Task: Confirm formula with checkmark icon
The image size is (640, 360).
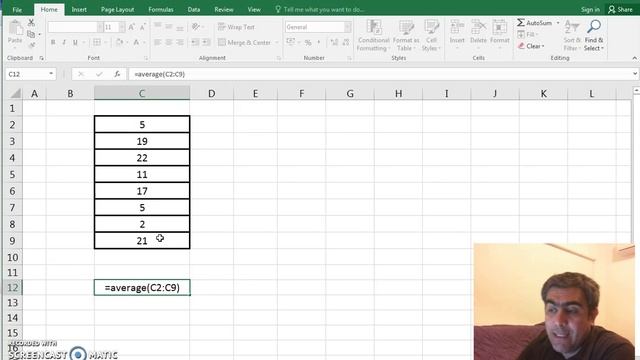Action: (x=99, y=74)
